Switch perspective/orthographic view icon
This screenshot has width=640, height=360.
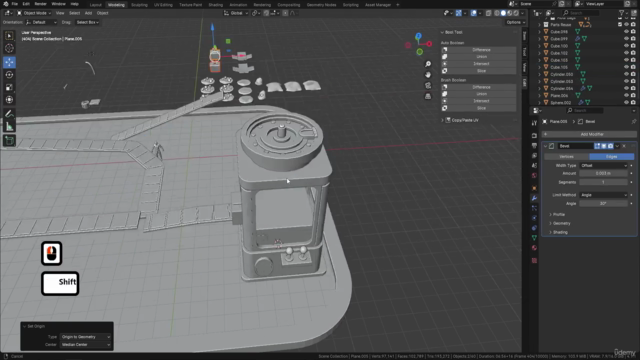(428, 96)
